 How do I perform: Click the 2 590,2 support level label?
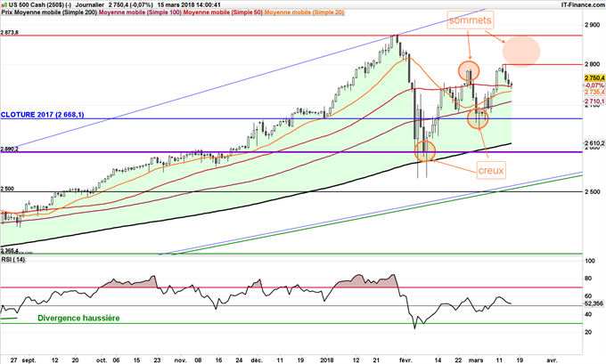tap(9, 149)
